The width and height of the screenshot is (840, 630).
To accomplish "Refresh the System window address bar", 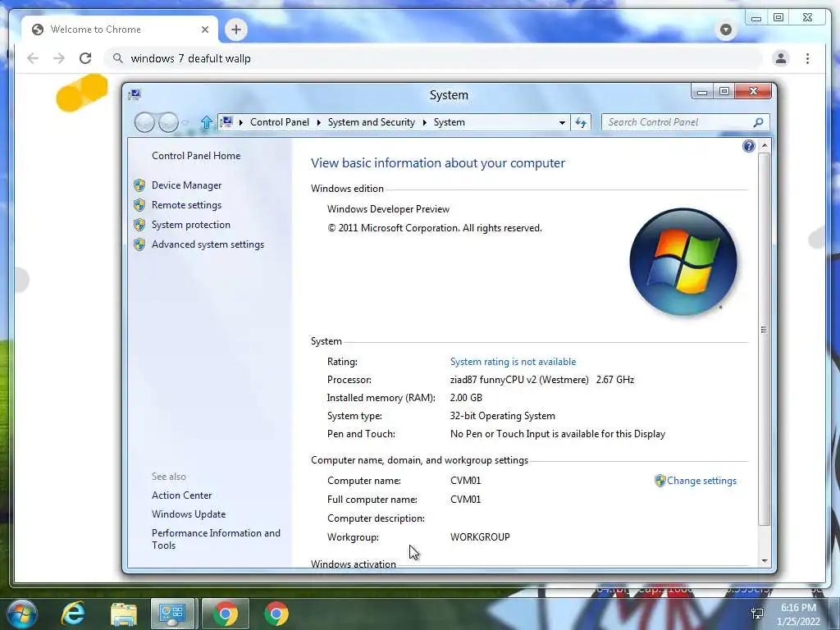I will click(x=581, y=123).
